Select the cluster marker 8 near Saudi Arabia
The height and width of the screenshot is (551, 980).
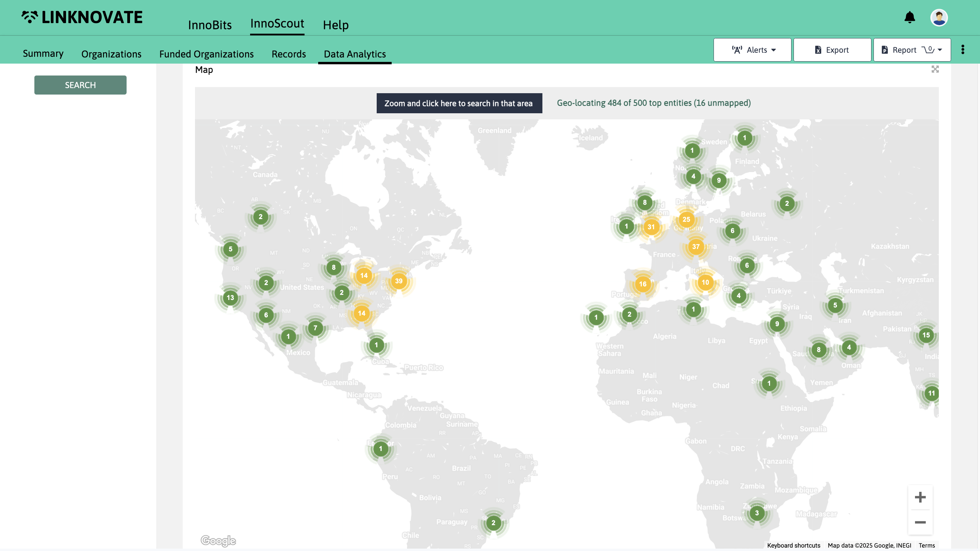click(819, 350)
